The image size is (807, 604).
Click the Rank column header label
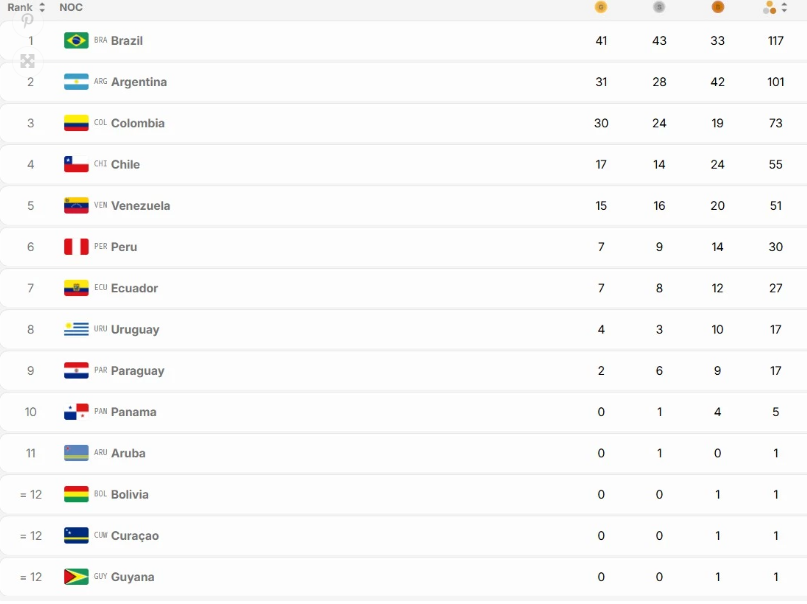coord(20,7)
